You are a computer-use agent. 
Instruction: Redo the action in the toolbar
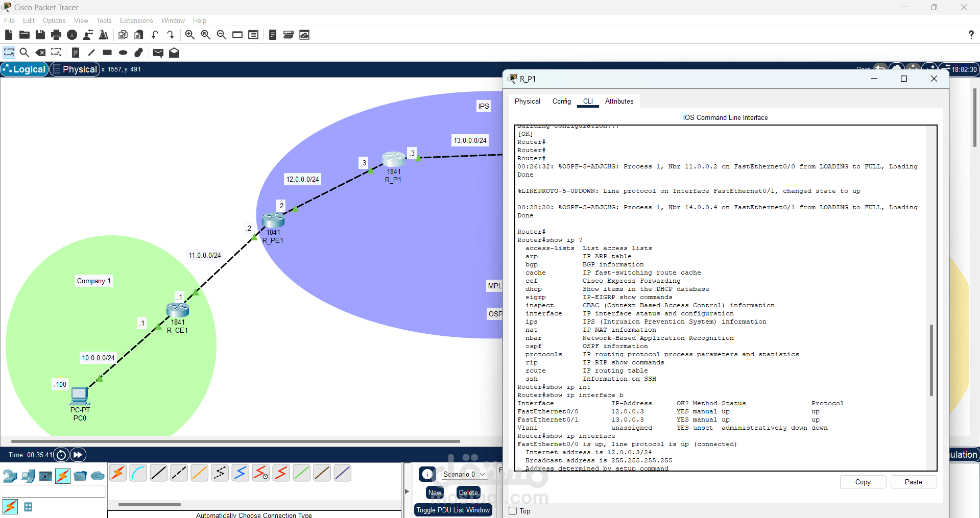coord(171,35)
